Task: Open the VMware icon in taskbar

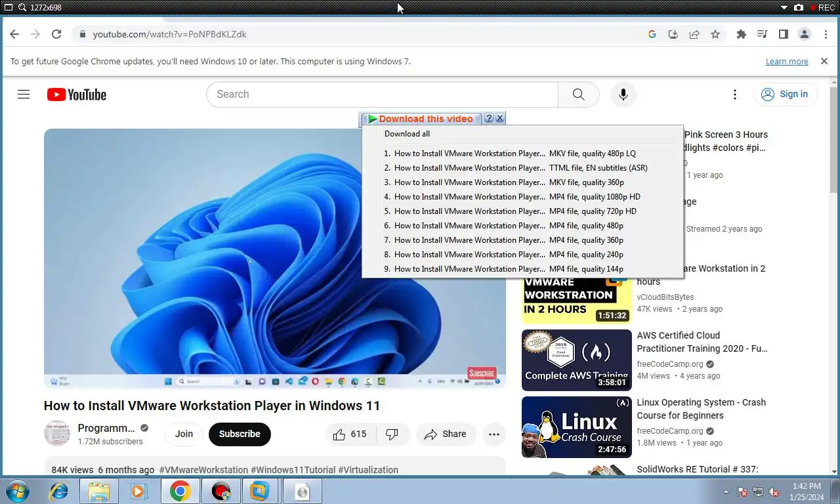Action: [260, 491]
